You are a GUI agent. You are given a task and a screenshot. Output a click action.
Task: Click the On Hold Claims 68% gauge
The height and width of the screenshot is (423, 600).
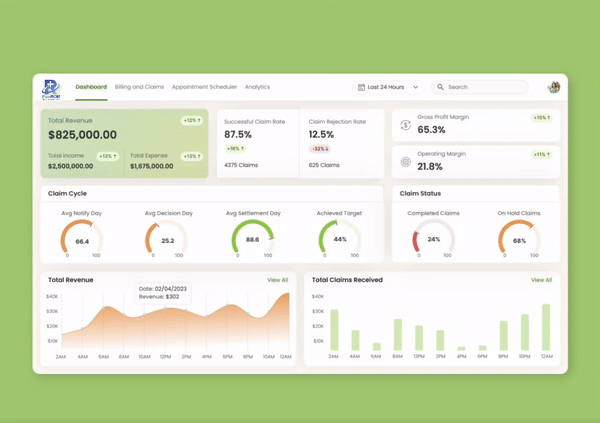[x=519, y=240]
